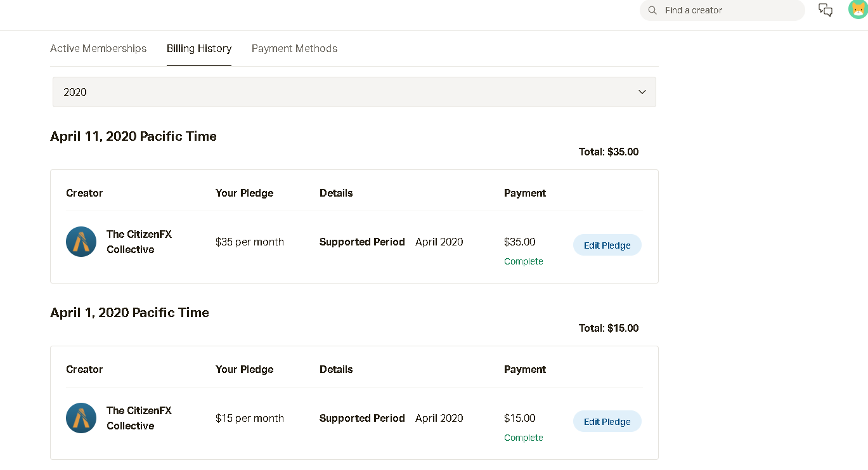Open The CitizenFX Collective name in April 11 entry
The image size is (868, 470).
(139, 242)
